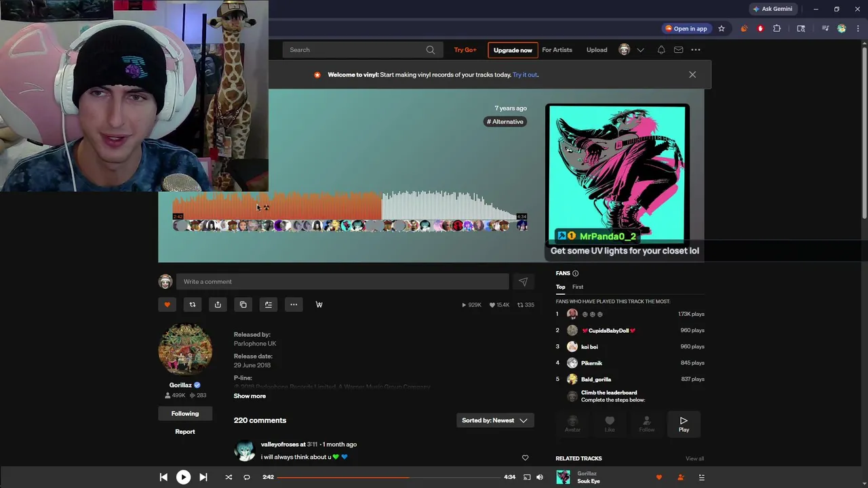The height and width of the screenshot is (488, 868).
Task: Show fans info tooltip icon
Action: (x=575, y=273)
